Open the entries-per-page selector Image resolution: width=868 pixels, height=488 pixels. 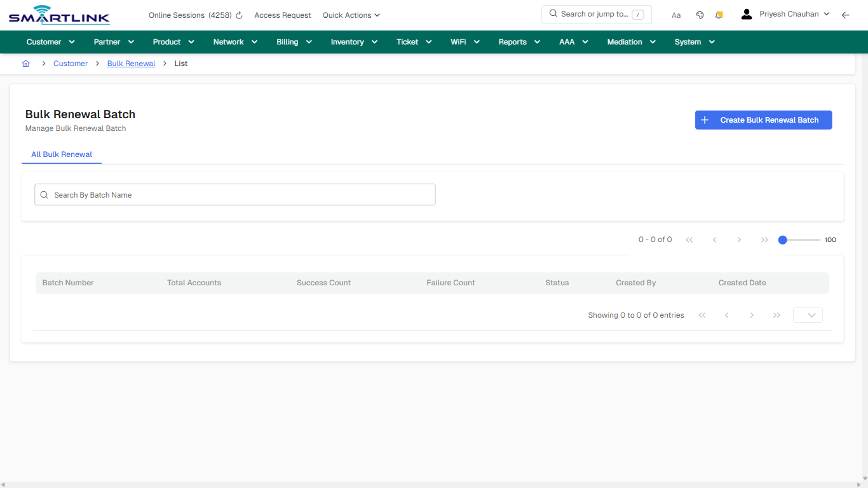tap(808, 315)
